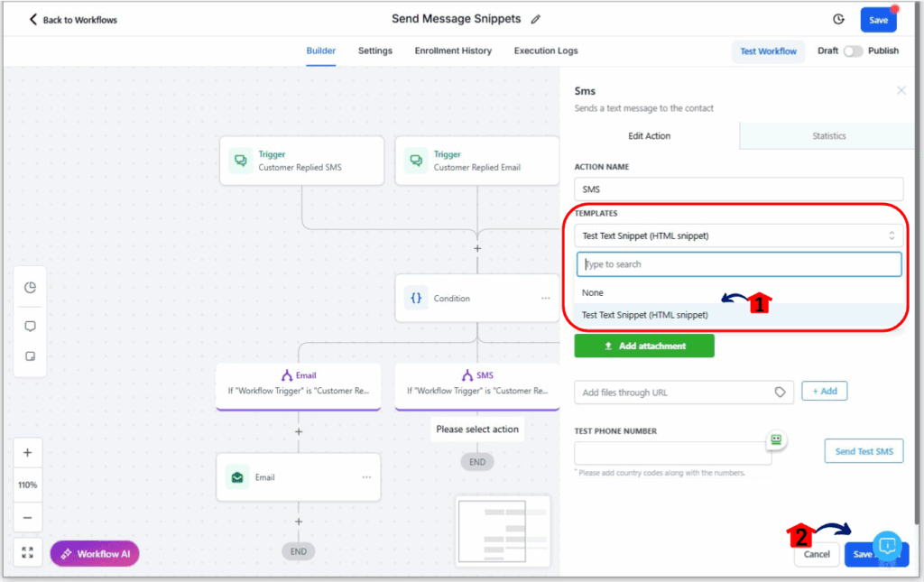Screen dimensions: 924x582
Task: Click Email trigger chat icon
Action: (x=416, y=161)
